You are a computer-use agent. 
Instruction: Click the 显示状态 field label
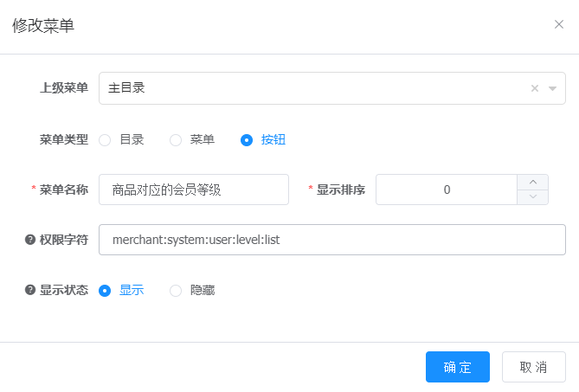tap(64, 290)
